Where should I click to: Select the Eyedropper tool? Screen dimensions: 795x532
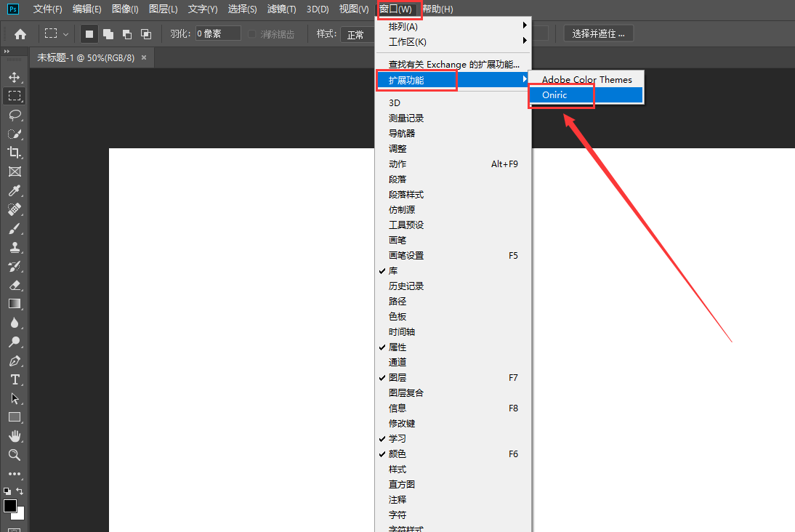(15, 190)
